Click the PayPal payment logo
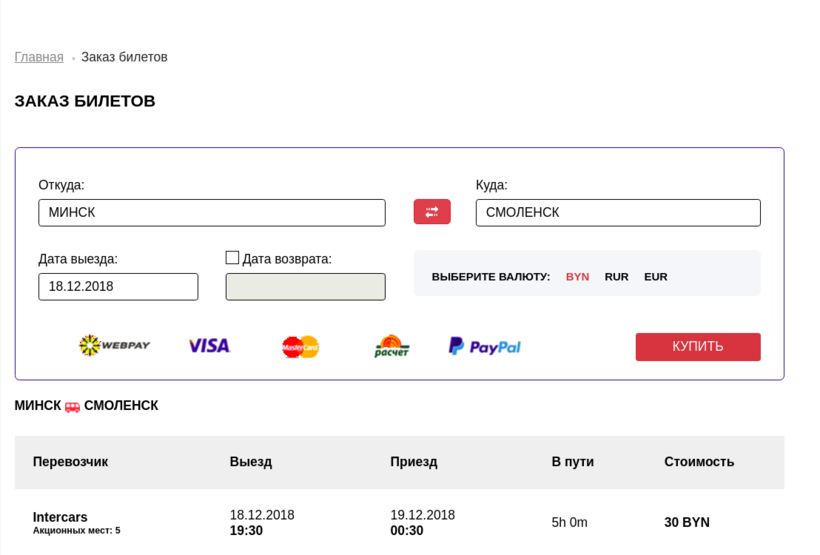Image resolution: width=820 pixels, height=555 pixels. 485,346
